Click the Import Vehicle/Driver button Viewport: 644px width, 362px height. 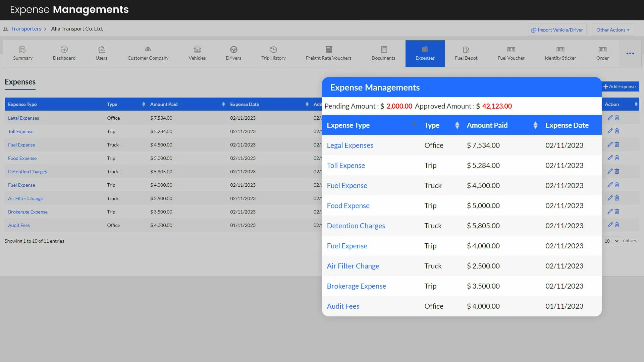(x=557, y=30)
